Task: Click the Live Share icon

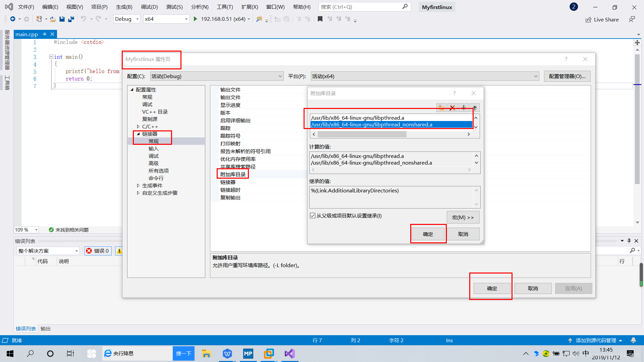Action: 588,20
